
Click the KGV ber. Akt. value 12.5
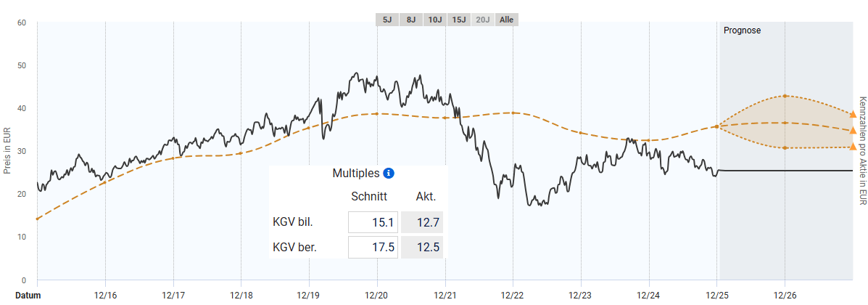click(421, 248)
